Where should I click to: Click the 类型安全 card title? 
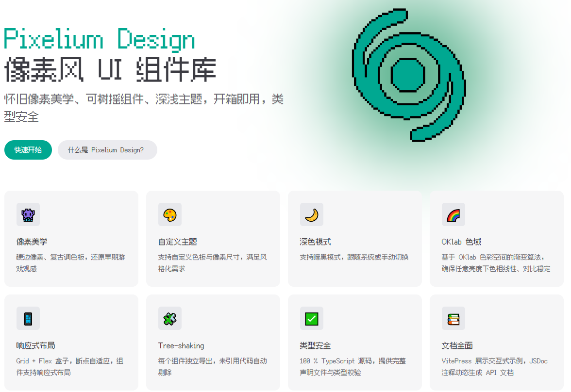click(x=315, y=345)
